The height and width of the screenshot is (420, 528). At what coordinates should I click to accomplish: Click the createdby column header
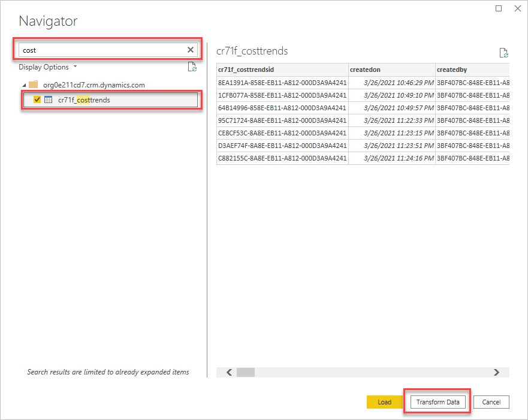point(472,70)
